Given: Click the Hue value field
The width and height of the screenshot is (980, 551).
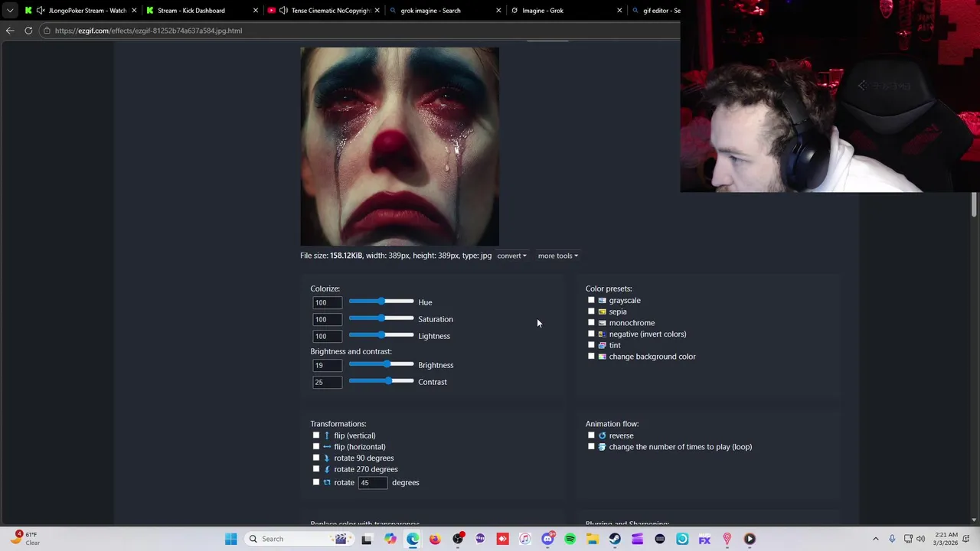Looking at the screenshot, I should click(x=327, y=302).
